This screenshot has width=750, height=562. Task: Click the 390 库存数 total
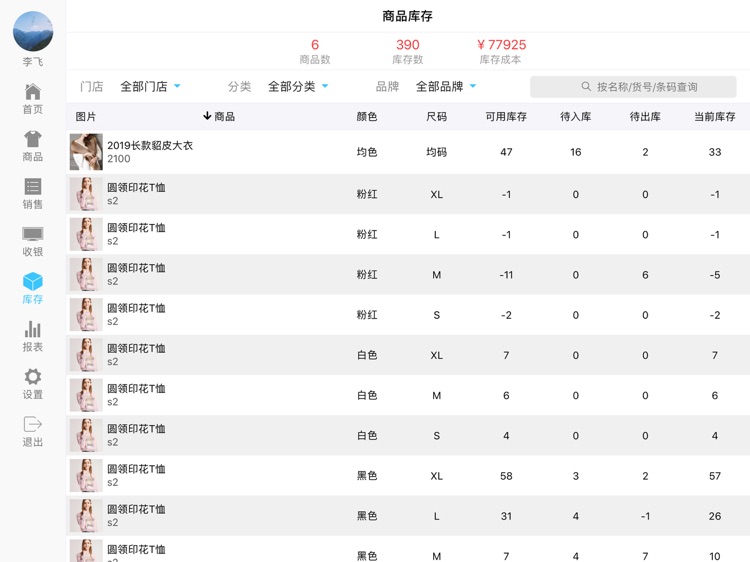pyautogui.click(x=408, y=45)
